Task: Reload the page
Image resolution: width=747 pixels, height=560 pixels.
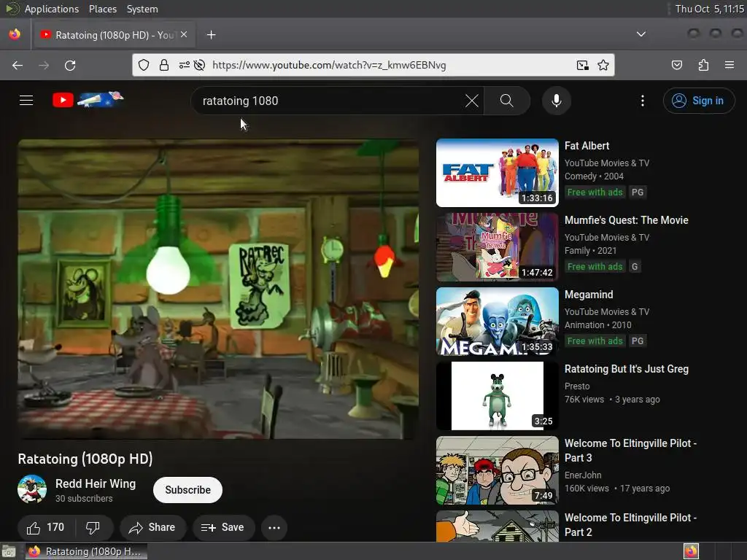Action: click(x=70, y=65)
